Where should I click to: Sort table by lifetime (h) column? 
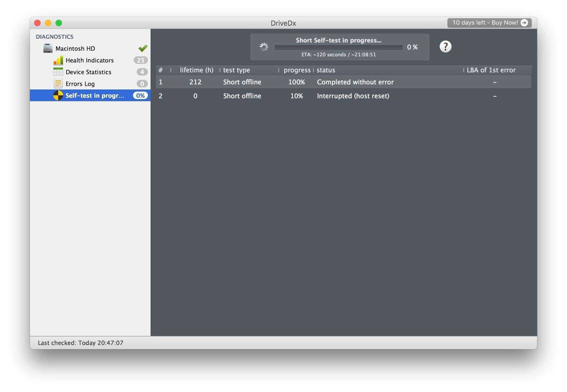[x=196, y=70]
